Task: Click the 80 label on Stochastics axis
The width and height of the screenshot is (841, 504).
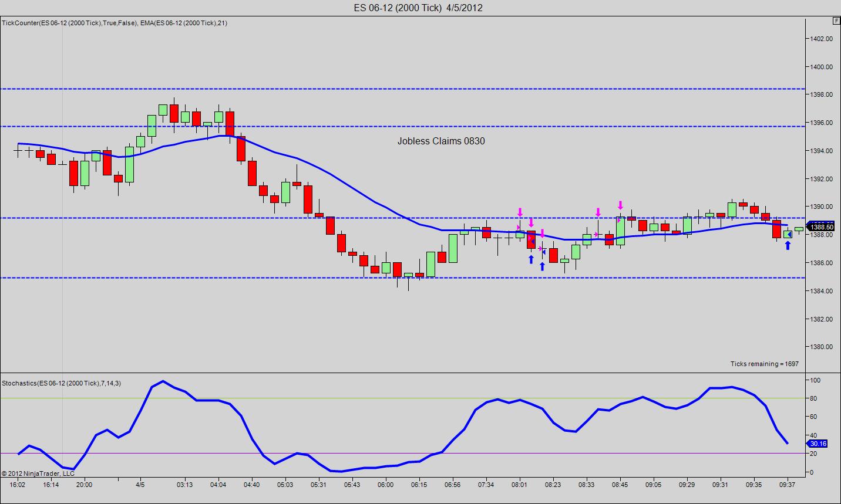Action: (813, 398)
